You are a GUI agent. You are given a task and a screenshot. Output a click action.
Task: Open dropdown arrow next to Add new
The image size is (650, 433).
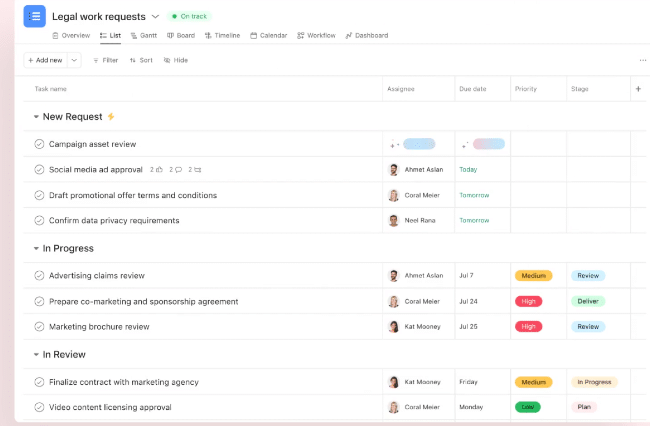[74, 60]
